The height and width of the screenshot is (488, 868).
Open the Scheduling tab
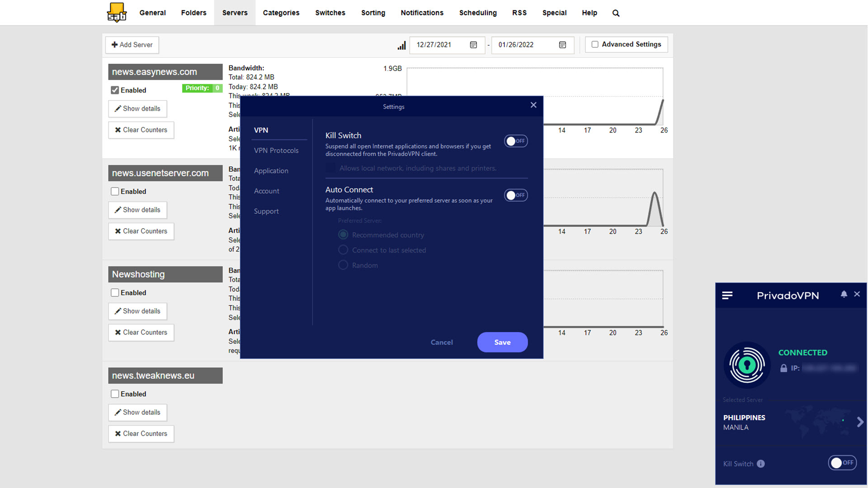click(x=478, y=13)
